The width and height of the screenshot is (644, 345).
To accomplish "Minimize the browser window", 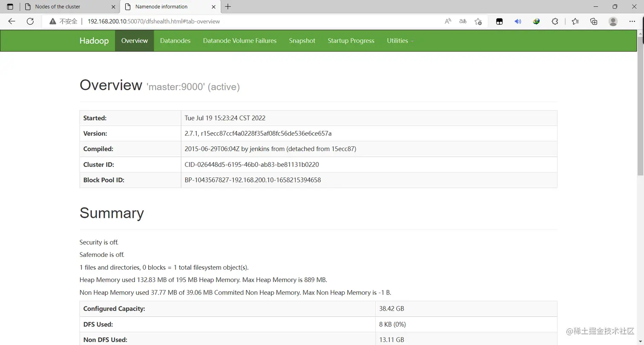I will [x=595, y=6].
